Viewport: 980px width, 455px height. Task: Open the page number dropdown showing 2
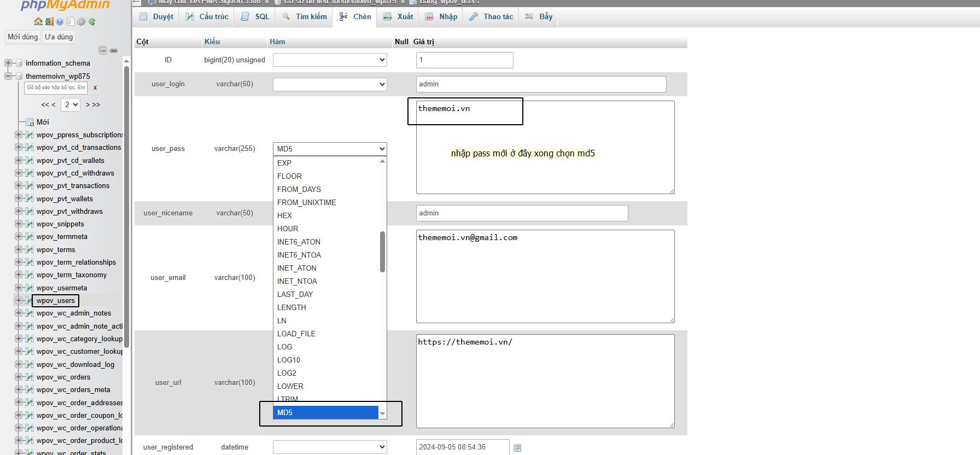pos(71,104)
